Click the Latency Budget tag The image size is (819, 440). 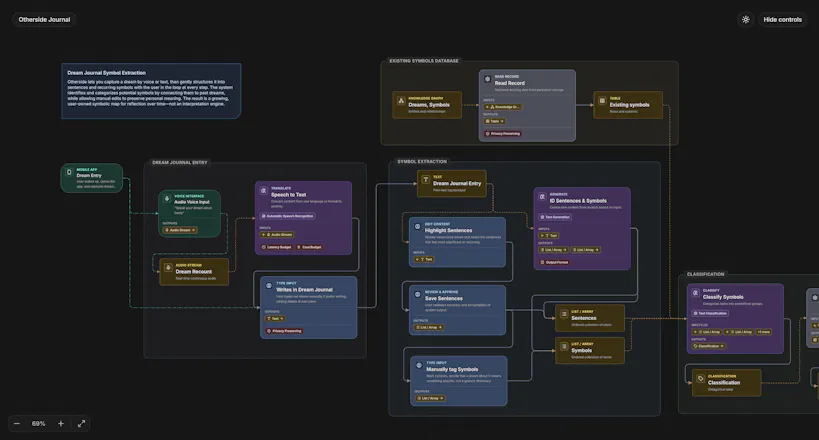276,247
